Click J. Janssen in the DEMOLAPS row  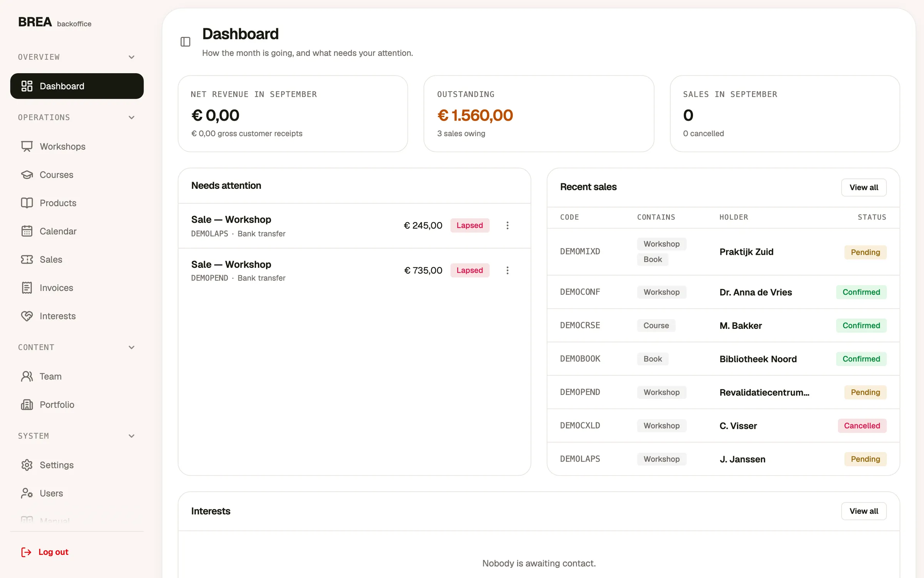point(742,459)
